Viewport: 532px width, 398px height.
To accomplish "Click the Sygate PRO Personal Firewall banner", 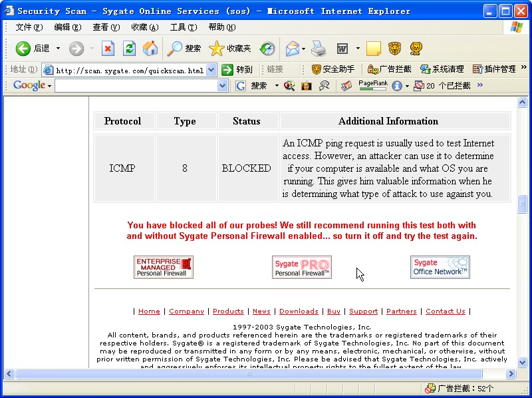I will tap(302, 268).
